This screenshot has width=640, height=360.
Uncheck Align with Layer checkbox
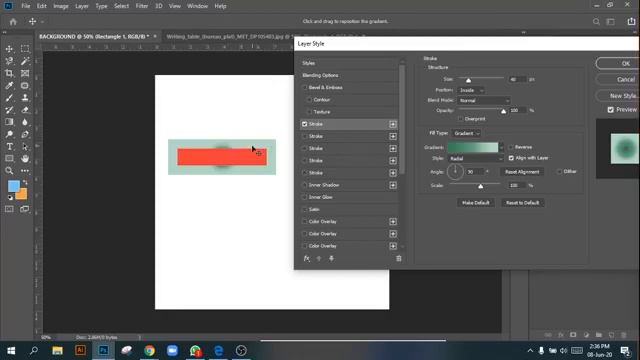tap(511, 158)
